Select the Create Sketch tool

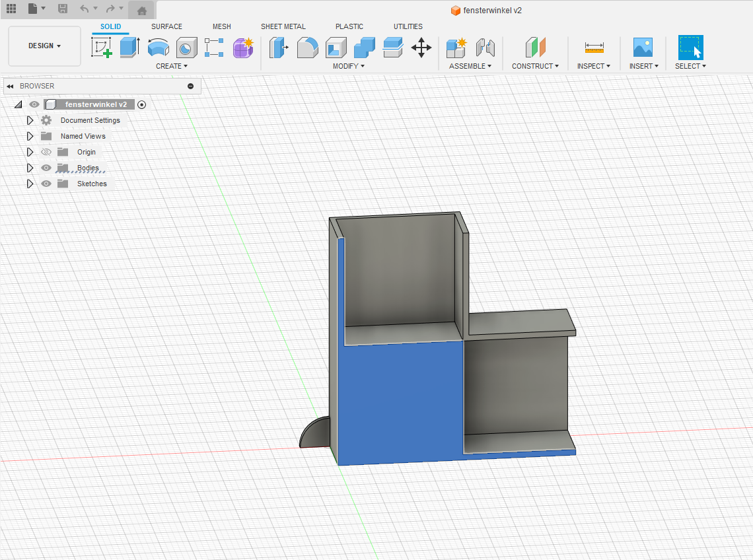[x=101, y=48]
